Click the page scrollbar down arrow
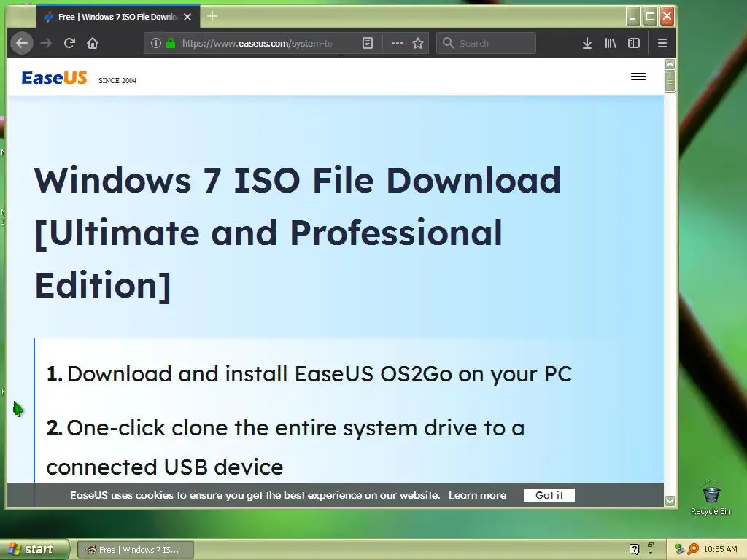The height and width of the screenshot is (560, 747). [670, 501]
